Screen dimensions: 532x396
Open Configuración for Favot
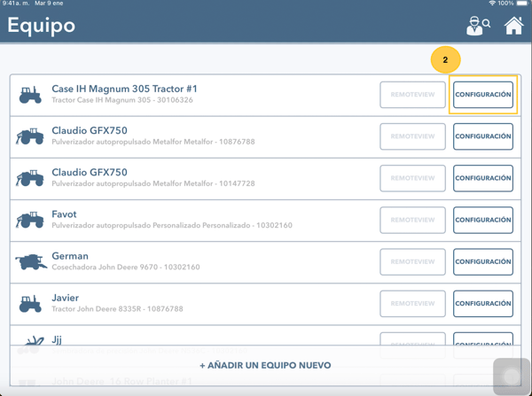tap(483, 220)
